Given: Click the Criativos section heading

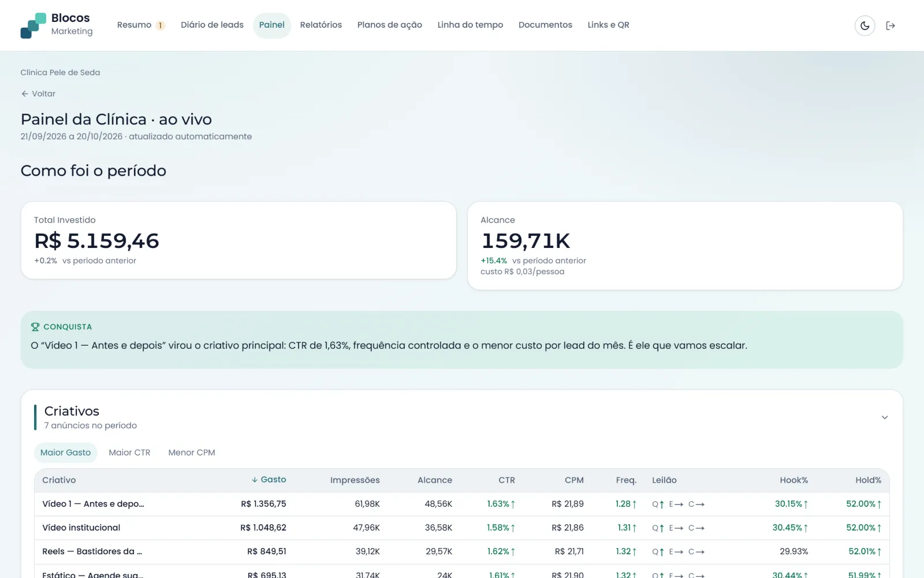Looking at the screenshot, I should tap(72, 411).
